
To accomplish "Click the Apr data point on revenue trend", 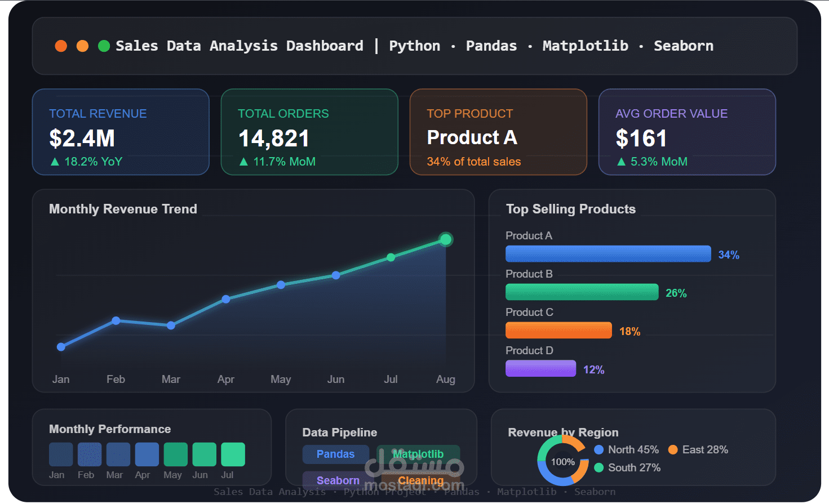I will pos(225,299).
